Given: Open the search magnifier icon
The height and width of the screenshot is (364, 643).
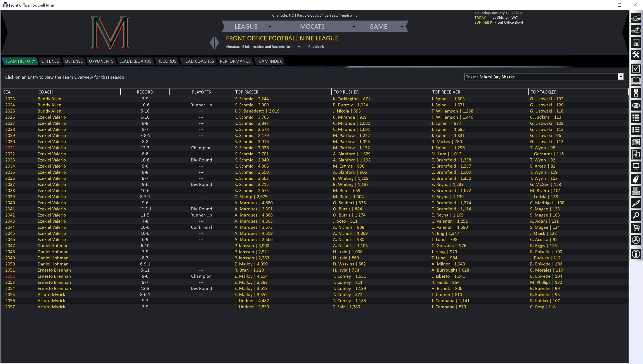Looking at the screenshot, I should [x=636, y=215].
